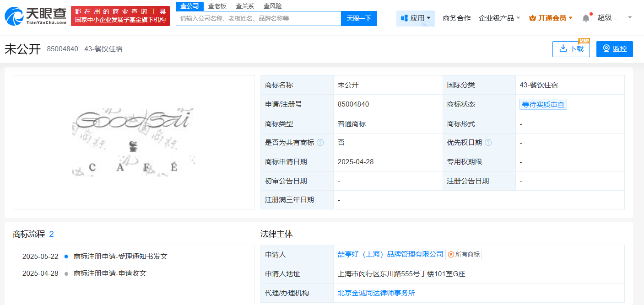The image size is (644, 305).
Task: Select the 2025-05-22 受理通知书发文 flow entry
Action: (95, 257)
